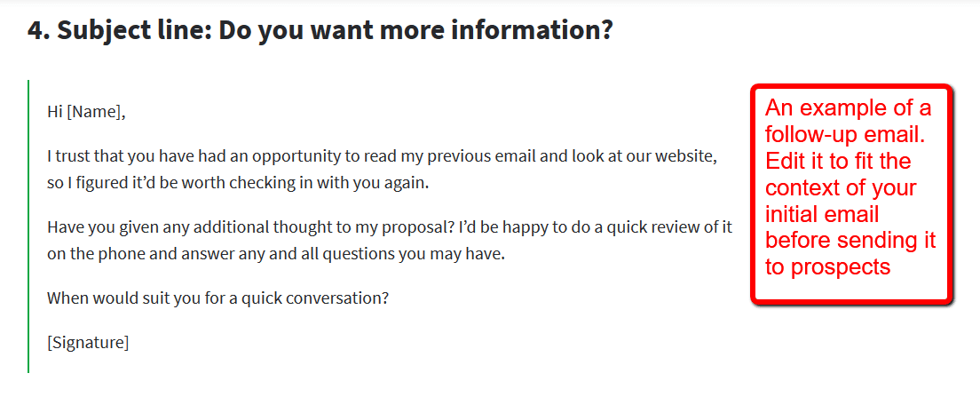This screenshot has height=397, width=980.
Task: Click the "Hi" greeting word
Action: (55, 112)
